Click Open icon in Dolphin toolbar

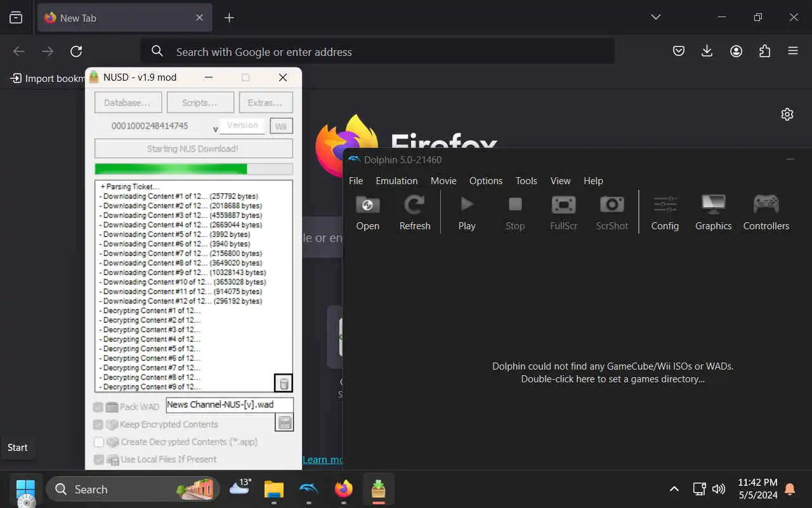click(367, 204)
